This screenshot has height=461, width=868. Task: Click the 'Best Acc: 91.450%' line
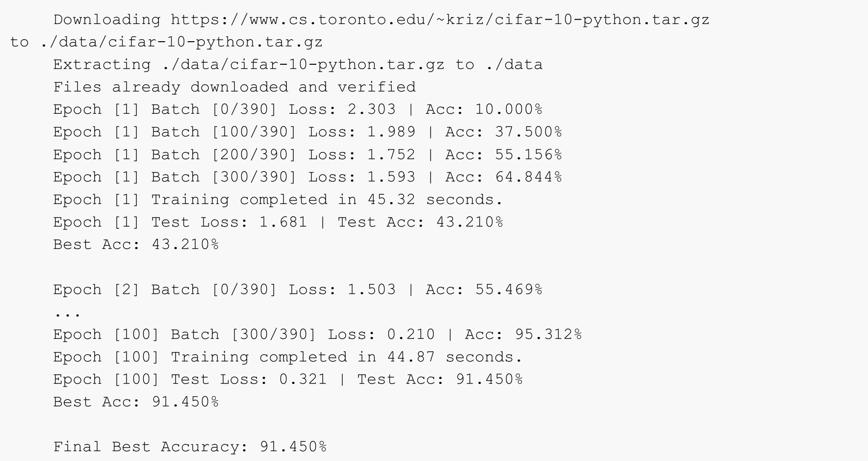click(136, 402)
